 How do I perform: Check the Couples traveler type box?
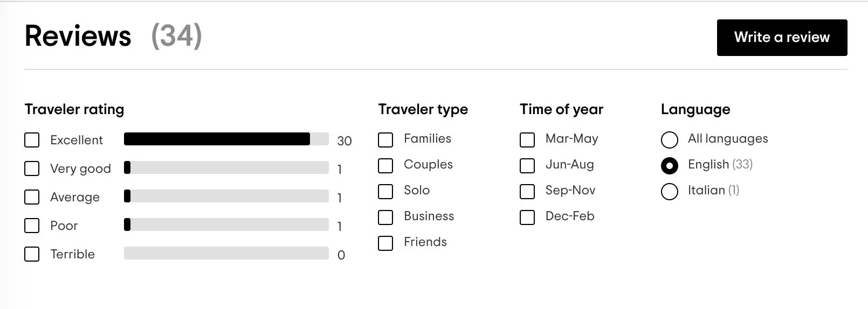(385, 166)
